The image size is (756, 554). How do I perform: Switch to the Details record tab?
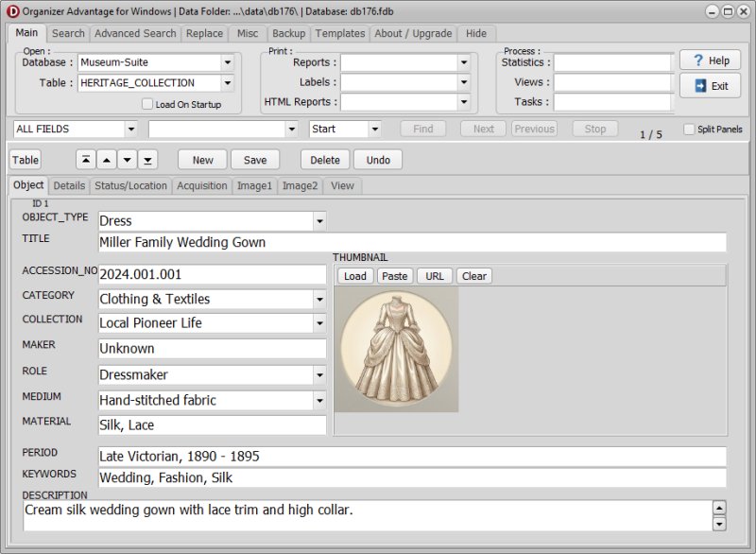pyautogui.click(x=69, y=185)
